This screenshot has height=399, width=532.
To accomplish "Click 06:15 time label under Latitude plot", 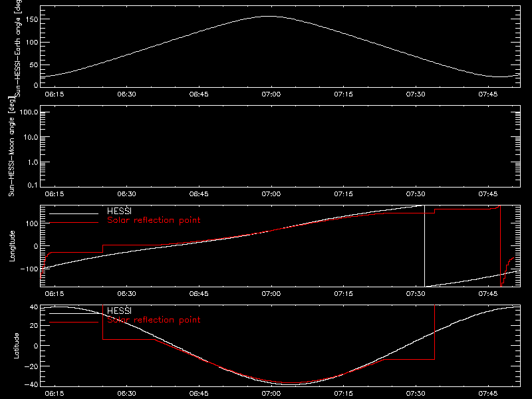I will pos(55,394).
